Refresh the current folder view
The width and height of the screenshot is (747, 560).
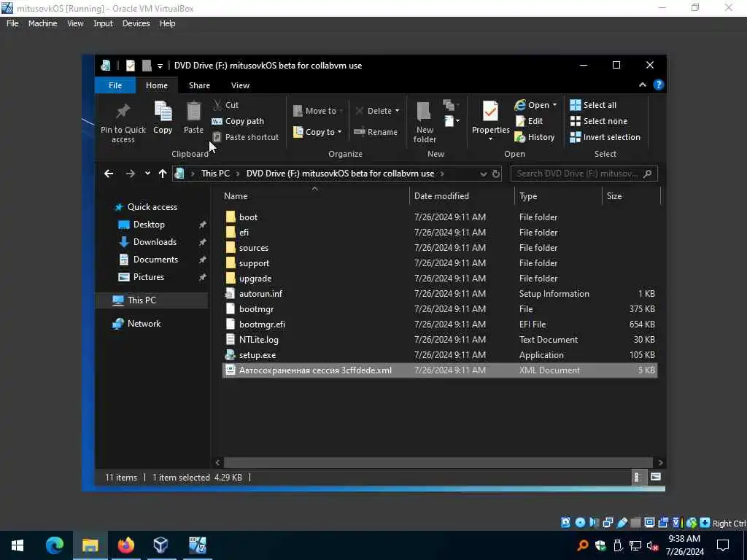coord(496,174)
